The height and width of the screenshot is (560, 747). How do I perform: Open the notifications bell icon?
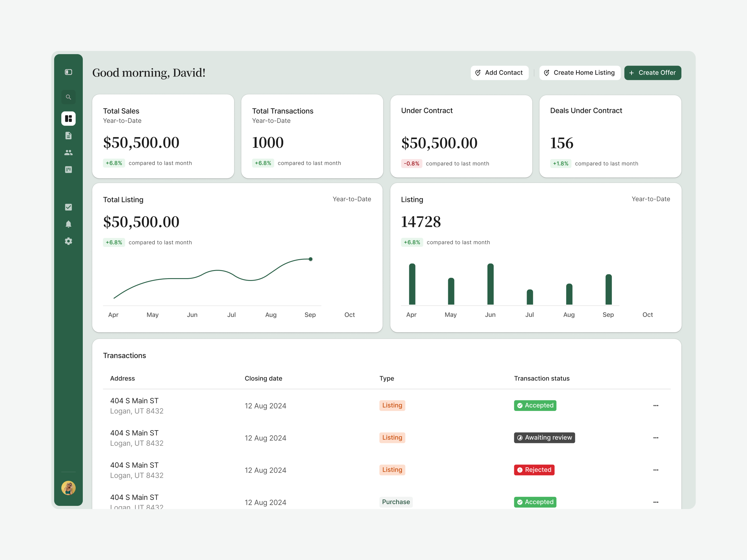[68, 224]
